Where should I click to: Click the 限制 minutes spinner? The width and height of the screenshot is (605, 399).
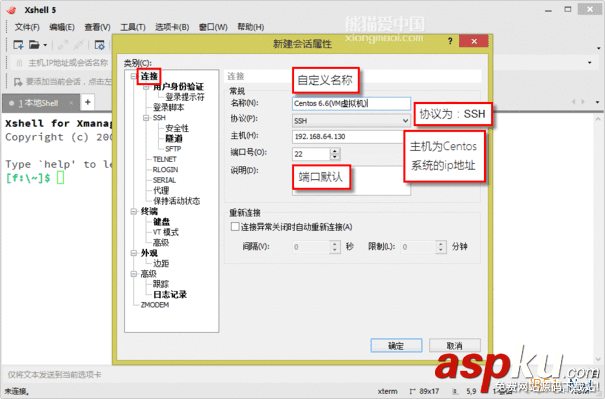[423, 247]
